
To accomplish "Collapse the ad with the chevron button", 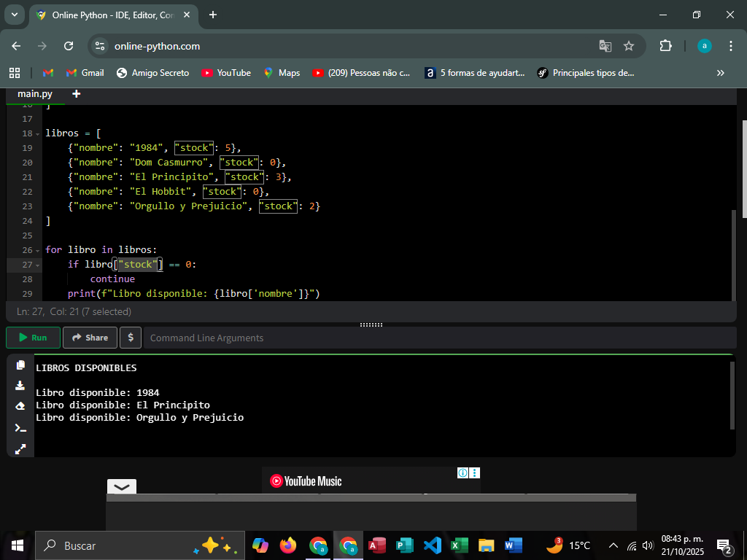I will (122, 487).
